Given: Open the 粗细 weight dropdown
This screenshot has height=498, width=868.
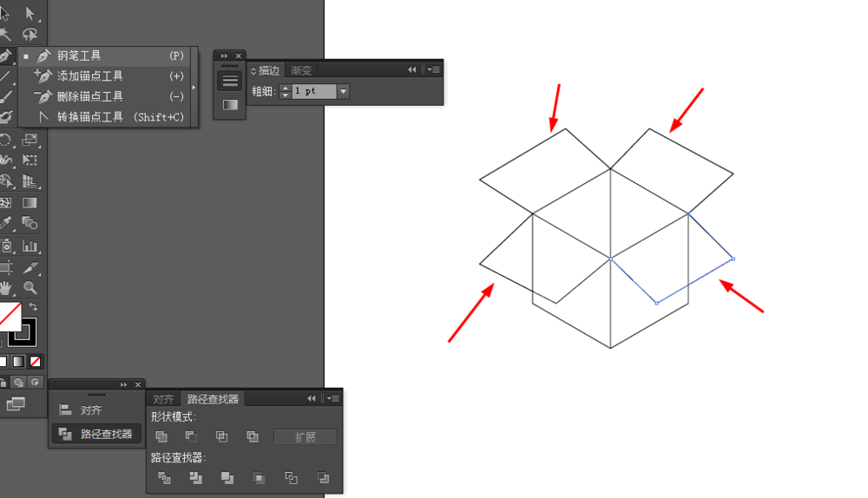Looking at the screenshot, I should click(x=343, y=91).
